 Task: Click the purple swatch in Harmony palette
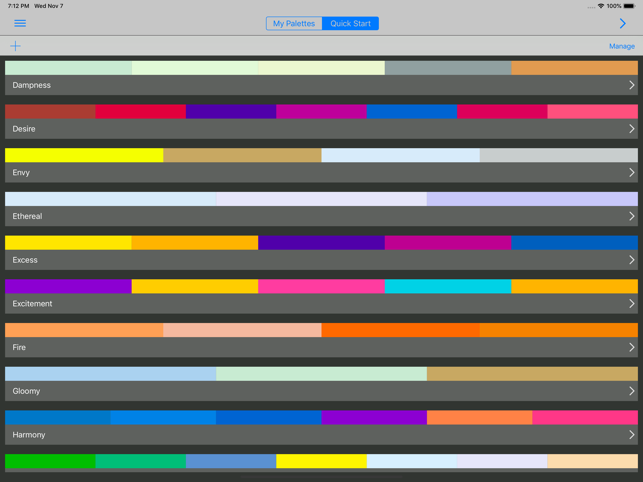(374, 417)
